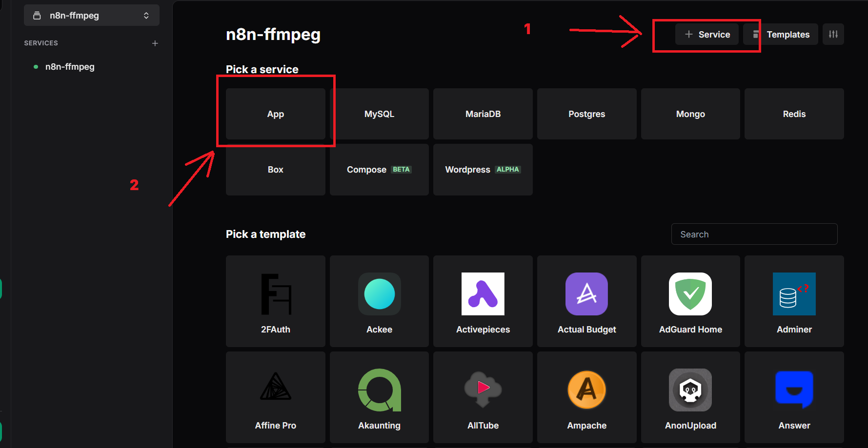Select the App service card

click(275, 114)
